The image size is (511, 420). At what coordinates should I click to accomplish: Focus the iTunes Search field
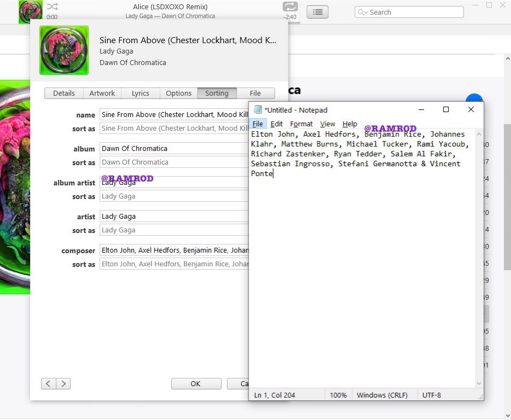(409, 12)
